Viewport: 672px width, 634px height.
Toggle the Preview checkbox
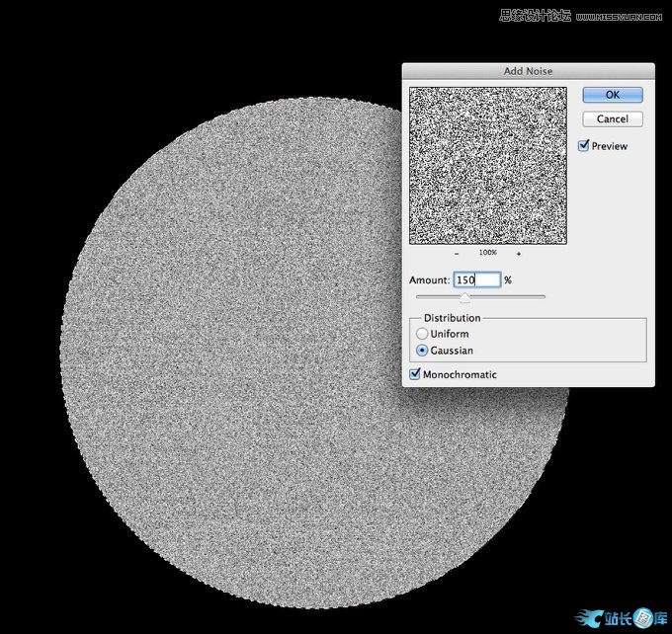click(x=584, y=146)
